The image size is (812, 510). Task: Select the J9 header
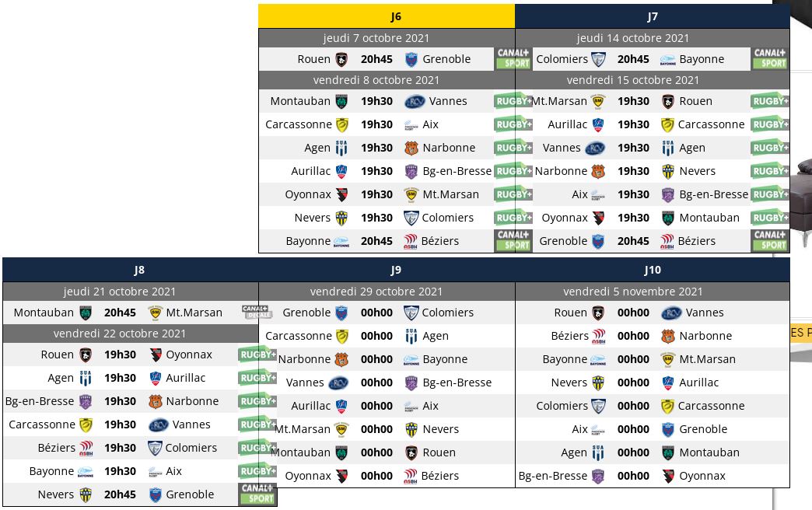[x=396, y=270]
